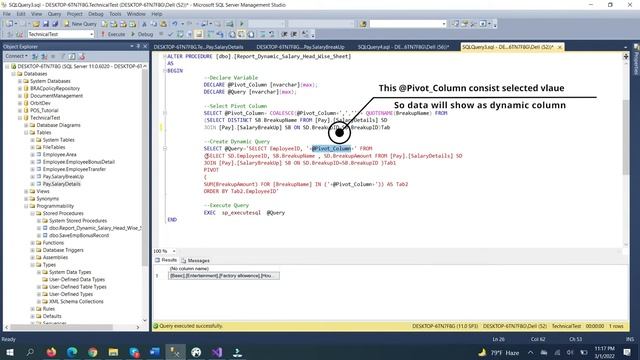The height and width of the screenshot is (360, 640).
Task: Click the Windows taskbar search icon
Action: 30,352
